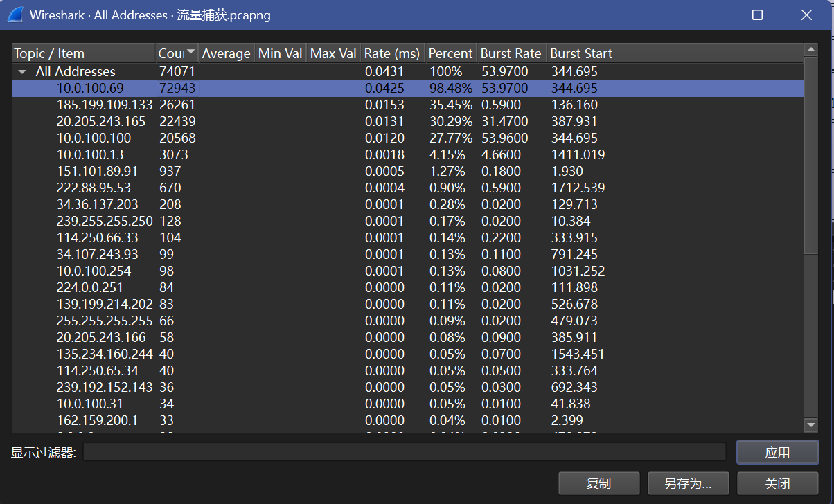
Task: Select the 239.255.255.250 address row
Action: tap(104, 222)
